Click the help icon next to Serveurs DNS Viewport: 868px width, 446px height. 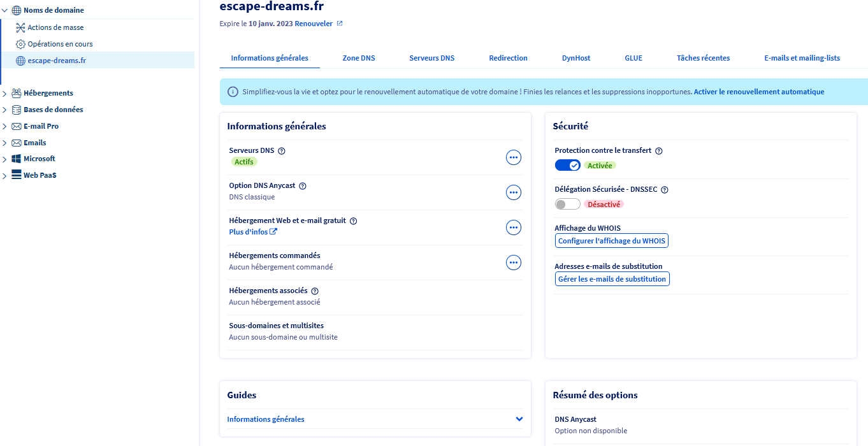point(282,151)
